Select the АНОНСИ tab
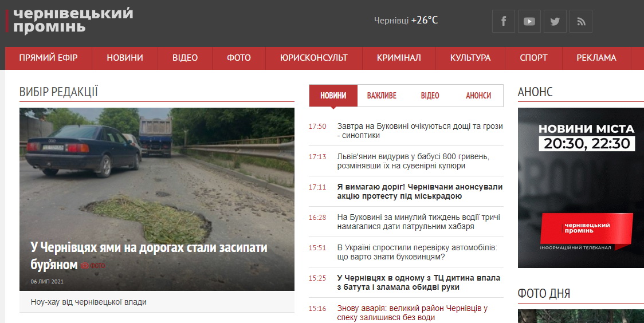This screenshot has width=644, height=323. coord(478,96)
